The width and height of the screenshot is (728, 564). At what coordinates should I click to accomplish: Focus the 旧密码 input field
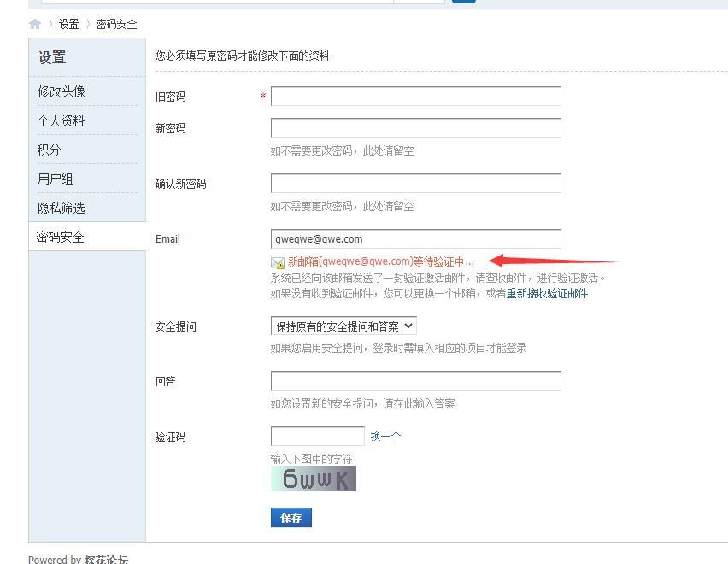pos(415,97)
